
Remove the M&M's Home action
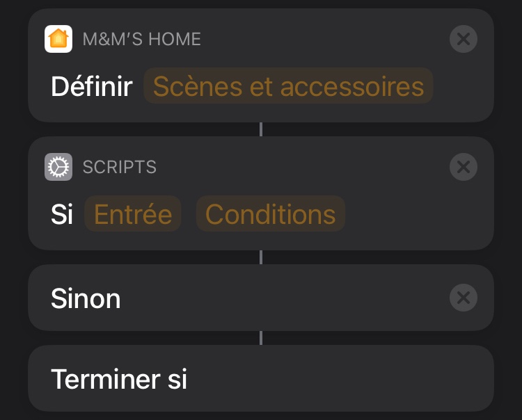tap(464, 39)
